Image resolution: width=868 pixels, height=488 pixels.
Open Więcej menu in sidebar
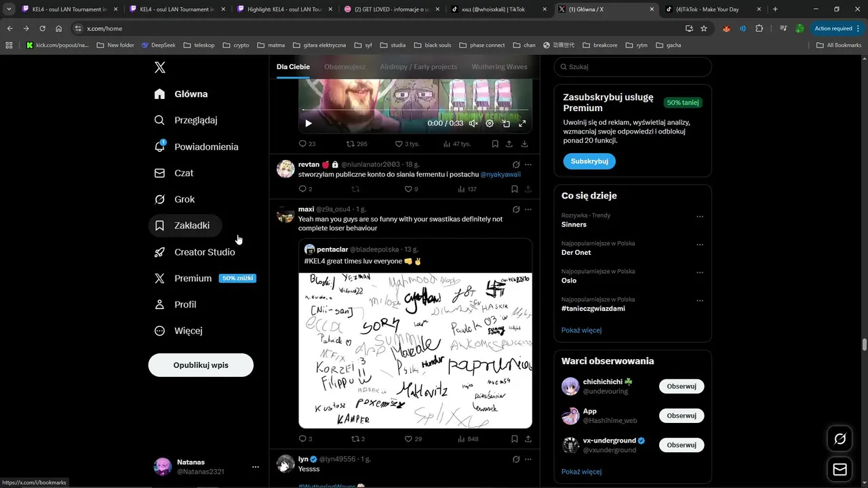[179, 331]
